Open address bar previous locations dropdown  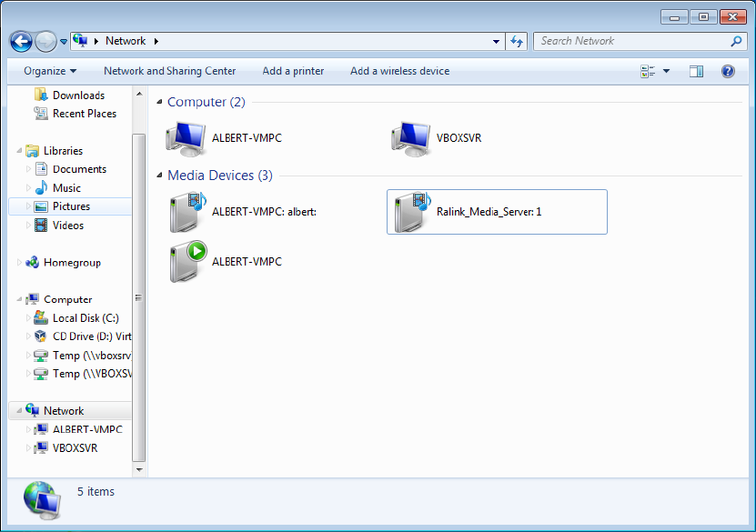click(496, 42)
